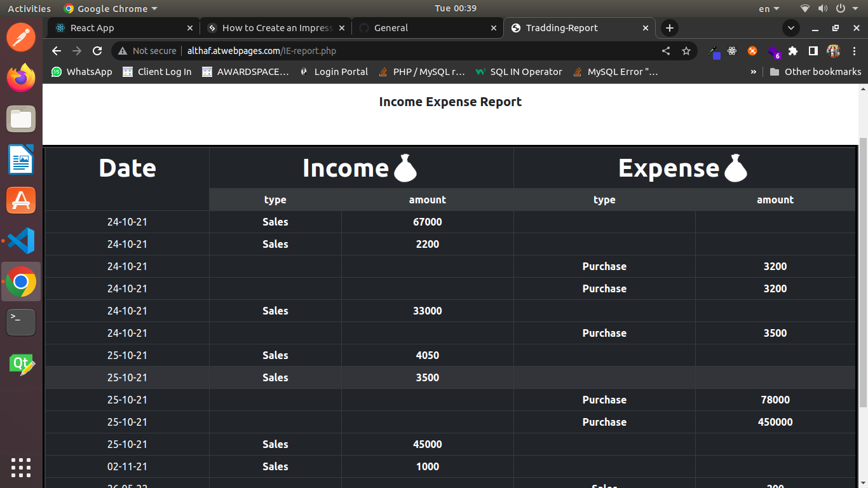Click the address bar URL field
Viewport: 868px width, 488px height.
point(381,51)
